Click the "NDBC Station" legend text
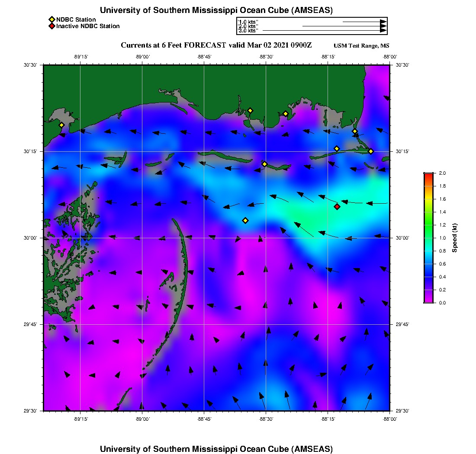The width and height of the screenshot is (476, 454). click(x=76, y=19)
